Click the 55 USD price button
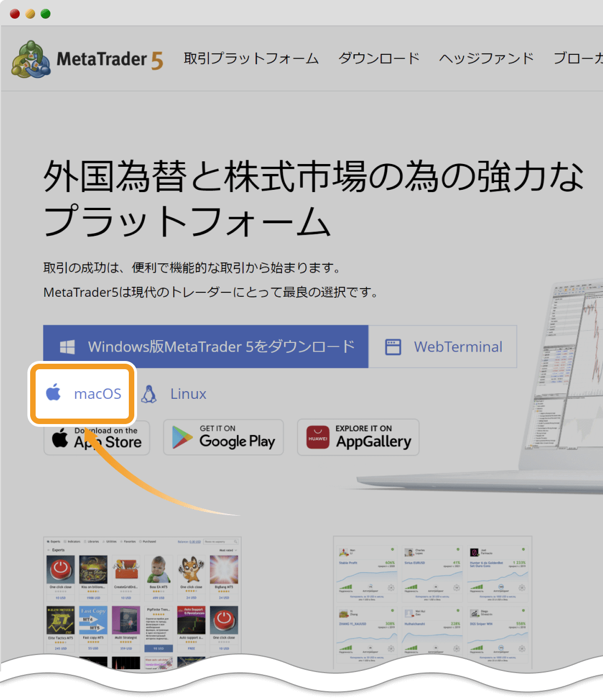Viewport: 603px width, 700px height. point(93,648)
